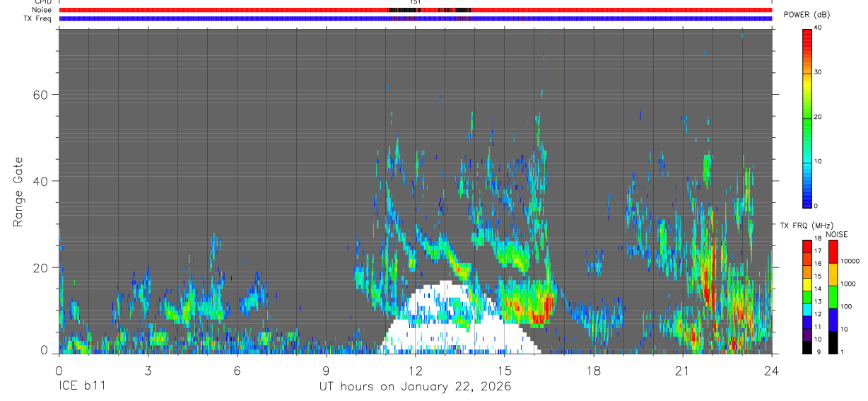This screenshot has height=401, width=868.
Task: Click the 9 tick on the UT hours axis
Action: click(326, 371)
